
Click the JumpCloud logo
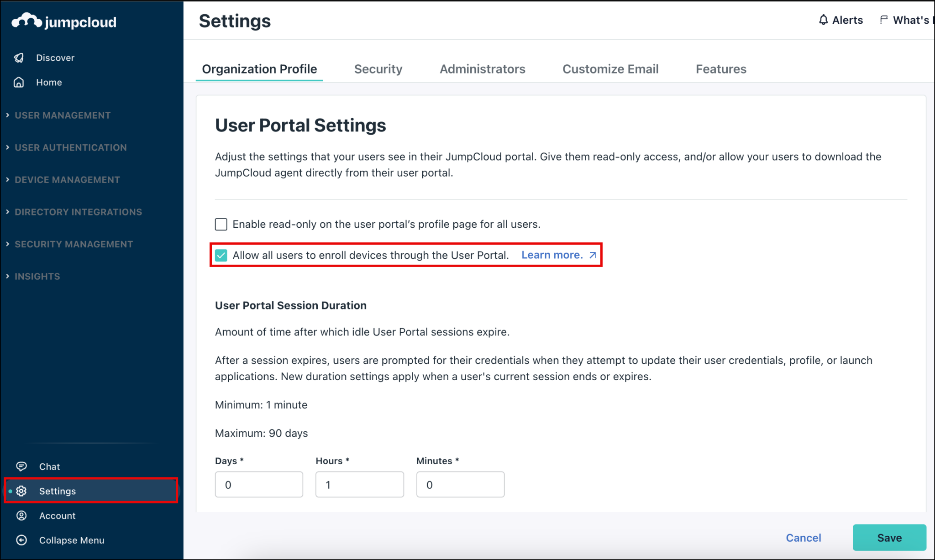pyautogui.click(x=64, y=21)
